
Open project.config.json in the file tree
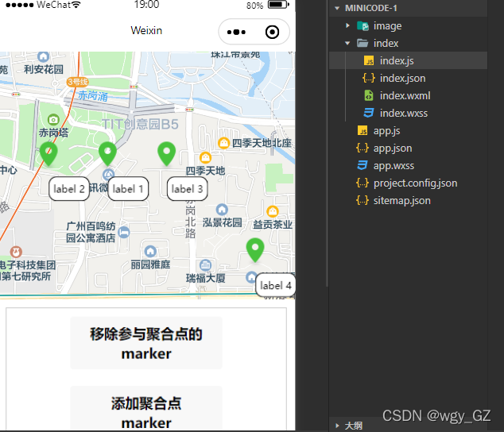415,183
